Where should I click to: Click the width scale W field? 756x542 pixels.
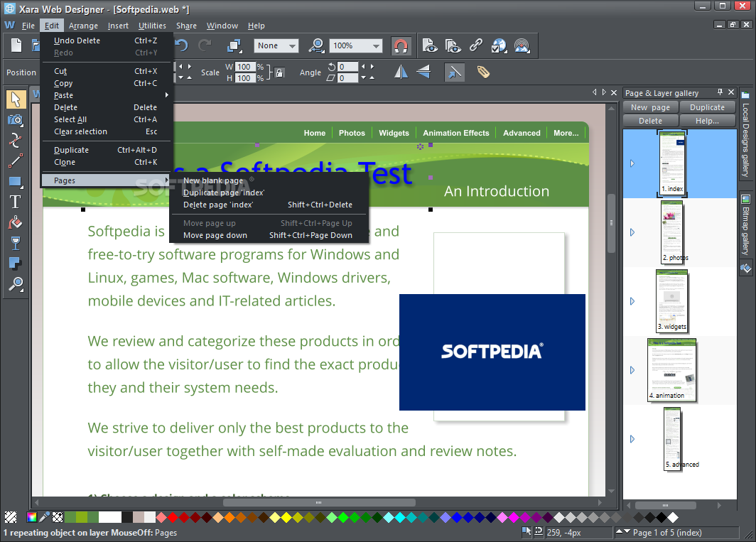[x=245, y=67]
